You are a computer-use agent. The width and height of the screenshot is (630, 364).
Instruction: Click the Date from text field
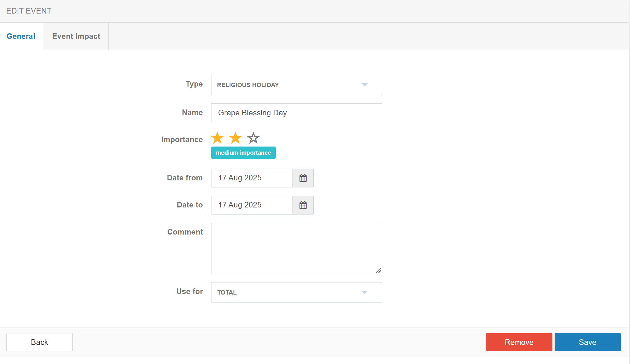tap(252, 178)
